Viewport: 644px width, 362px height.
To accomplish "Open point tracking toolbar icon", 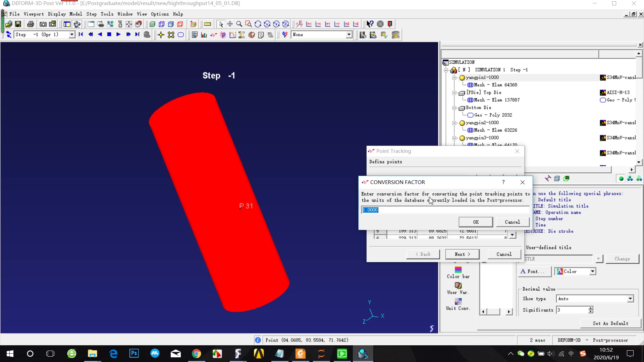I will 214,35.
